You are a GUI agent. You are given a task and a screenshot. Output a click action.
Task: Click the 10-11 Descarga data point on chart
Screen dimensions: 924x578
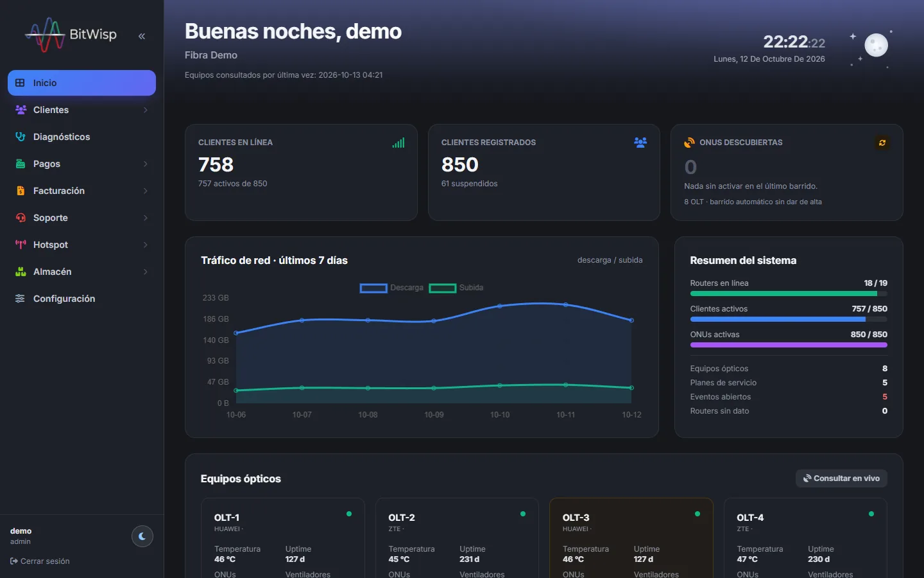(565, 304)
